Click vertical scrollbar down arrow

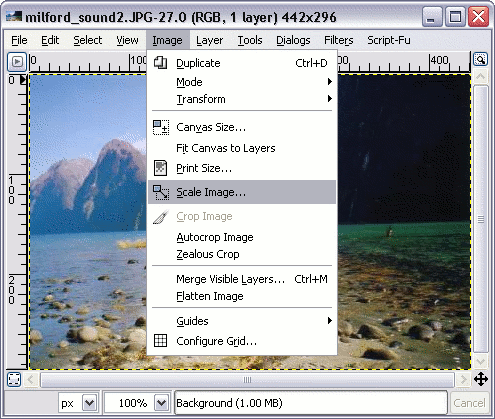coord(481,362)
